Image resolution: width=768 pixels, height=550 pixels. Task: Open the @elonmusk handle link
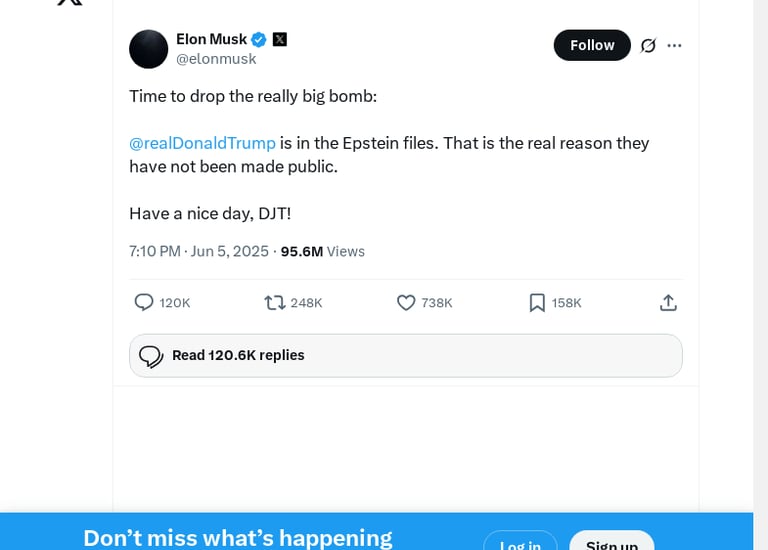(x=216, y=59)
